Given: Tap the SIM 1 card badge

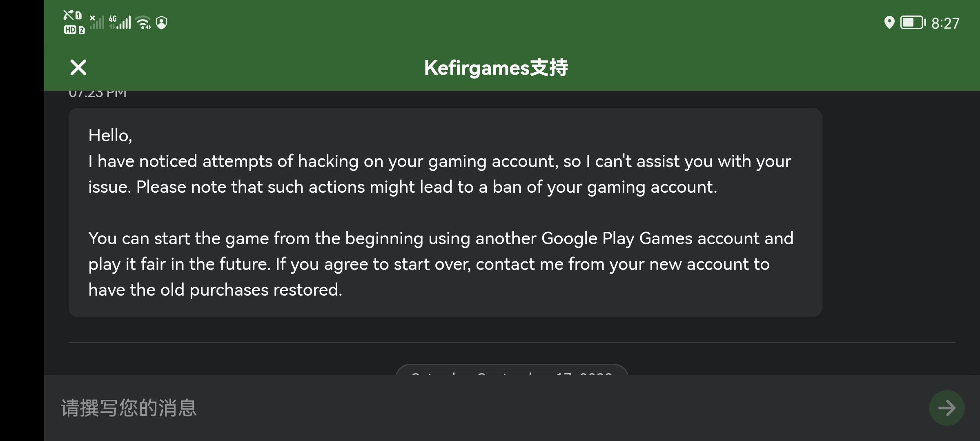Looking at the screenshot, I should coord(78,16).
